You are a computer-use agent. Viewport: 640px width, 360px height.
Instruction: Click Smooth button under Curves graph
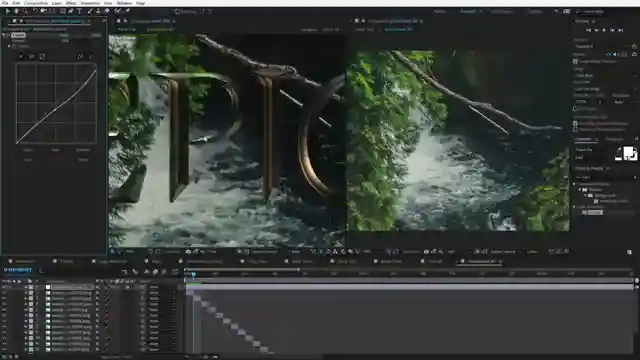83,150
